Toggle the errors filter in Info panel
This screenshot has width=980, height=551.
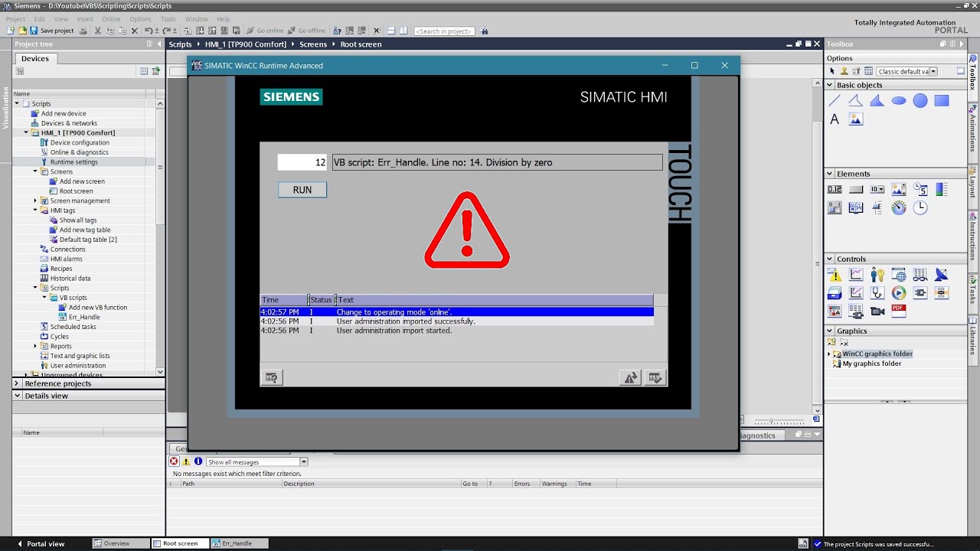point(174,461)
